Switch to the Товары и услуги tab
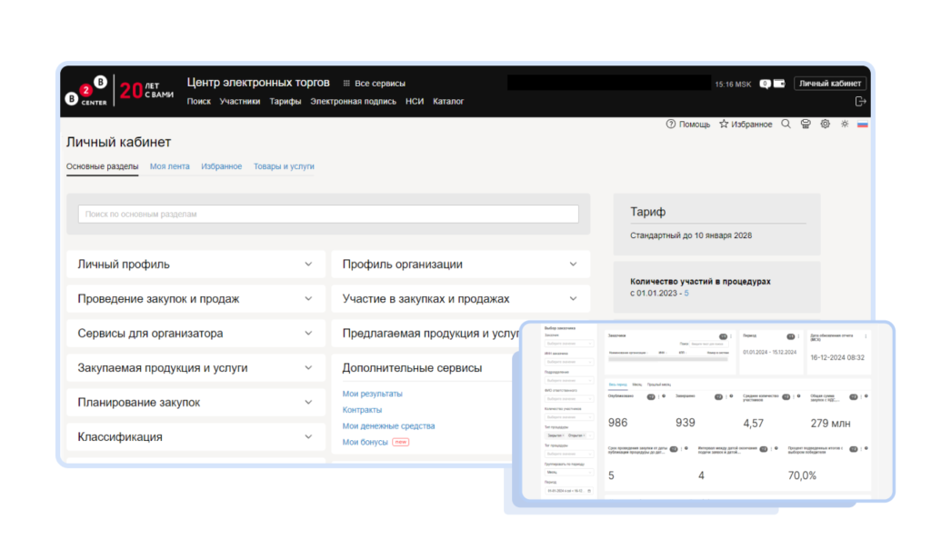This screenshot has width=931, height=560. pyautogui.click(x=284, y=166)
